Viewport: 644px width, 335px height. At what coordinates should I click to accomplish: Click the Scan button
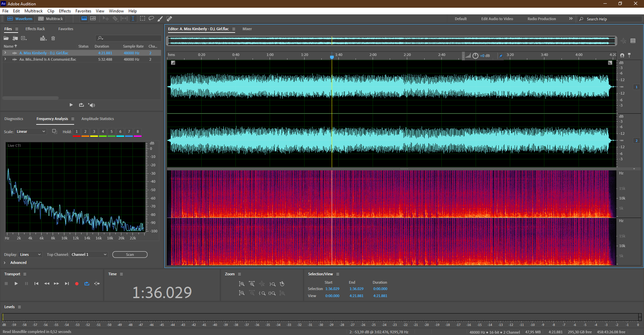coord(130,255)
